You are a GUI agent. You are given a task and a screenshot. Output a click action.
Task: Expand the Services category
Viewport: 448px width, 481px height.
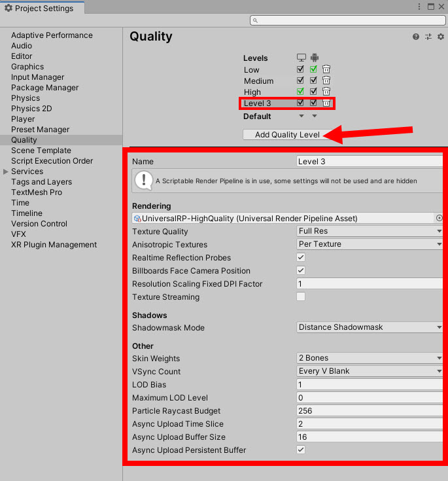point(5,171)
